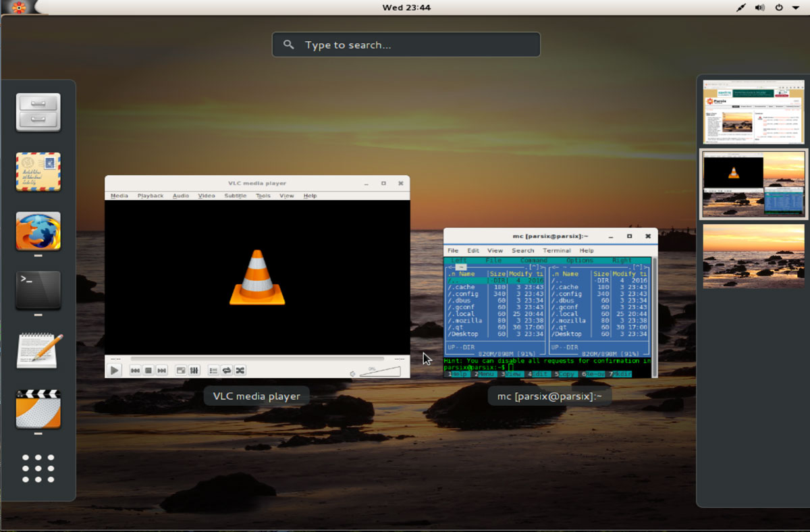The image size is (810, 532).
Task: Show all applications grid icon
Action: [38, 468]
